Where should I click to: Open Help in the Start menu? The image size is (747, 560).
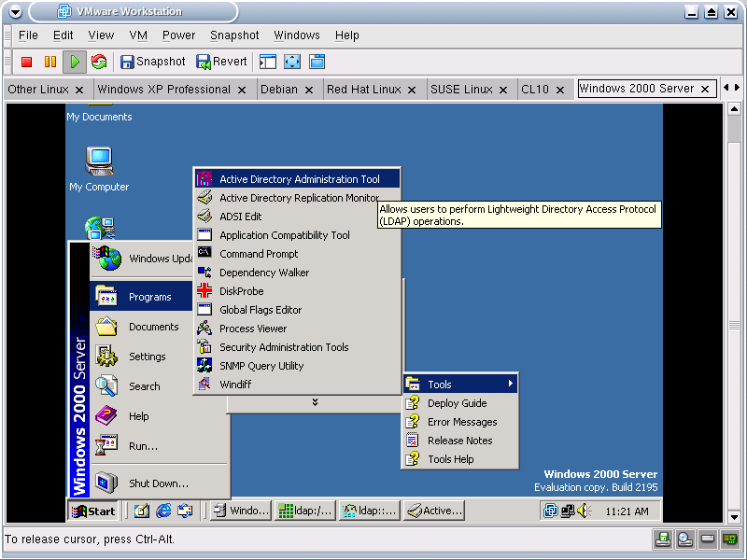tap(159, 416)
